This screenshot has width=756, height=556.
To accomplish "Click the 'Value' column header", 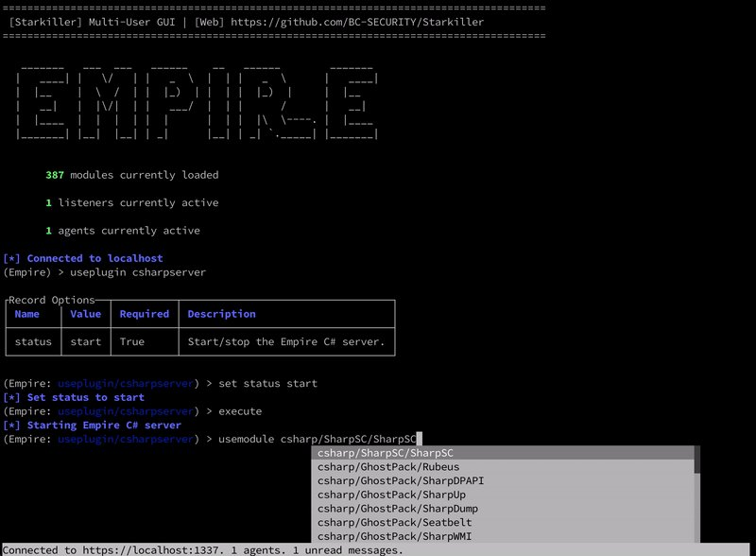I will (x=86, y=314).
